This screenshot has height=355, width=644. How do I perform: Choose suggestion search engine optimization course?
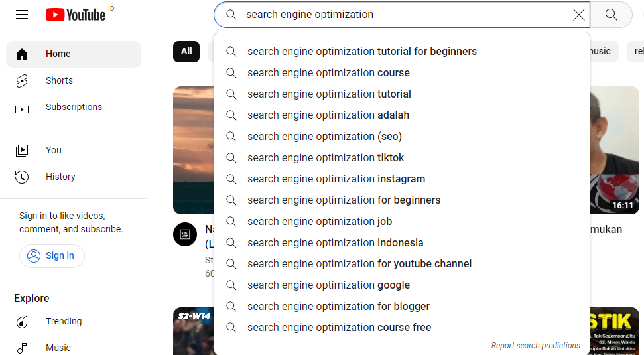pyautogui.click(x=402, y=73)
